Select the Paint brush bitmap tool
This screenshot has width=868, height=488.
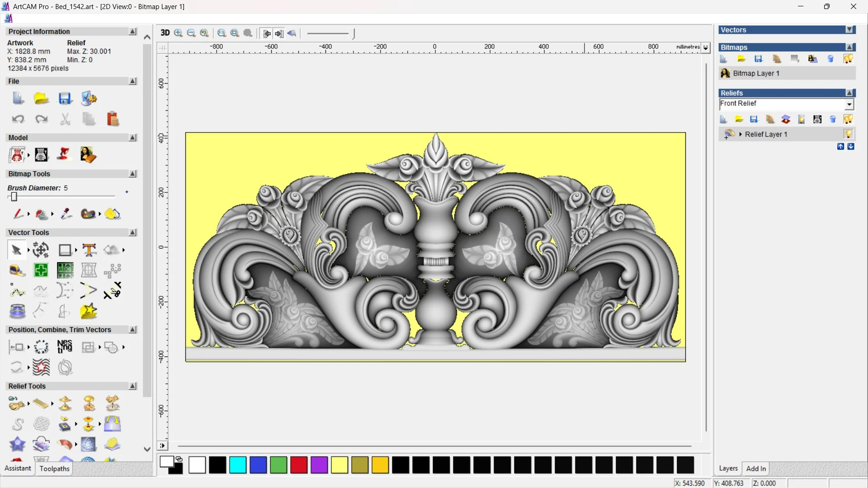coord(18,214)
